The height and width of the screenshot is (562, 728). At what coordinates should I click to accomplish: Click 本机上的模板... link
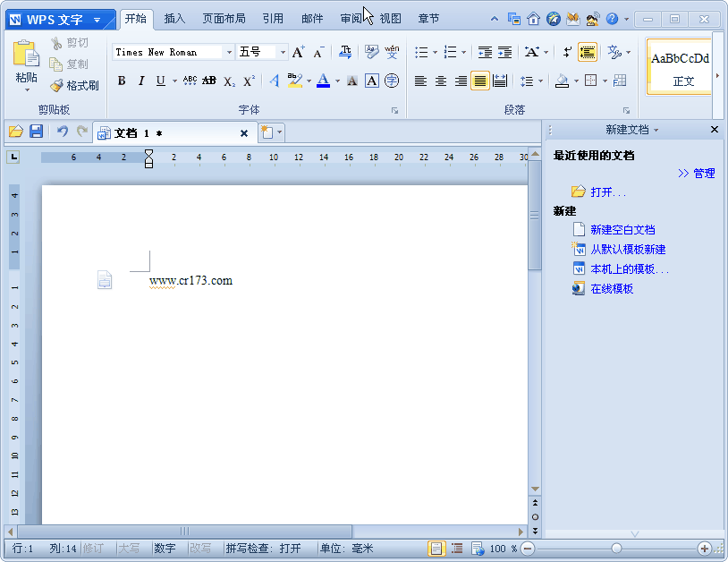click(x=630, y=269)
